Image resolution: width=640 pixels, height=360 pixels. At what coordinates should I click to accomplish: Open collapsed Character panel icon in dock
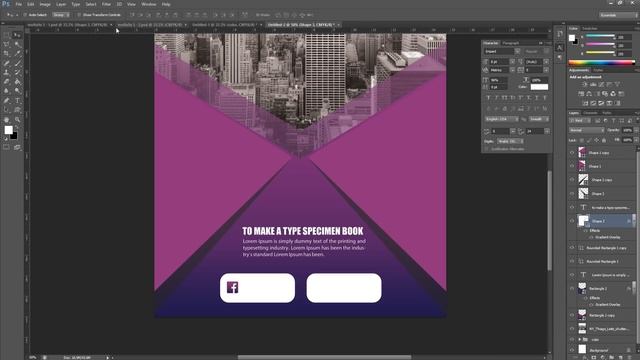(x=560, y=48)
